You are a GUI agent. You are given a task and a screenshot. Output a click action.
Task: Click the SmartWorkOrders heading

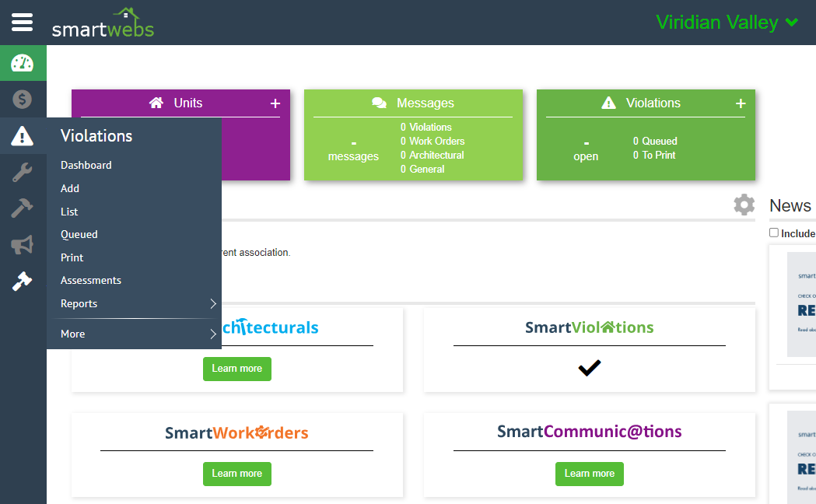click(x=236, y=432)
